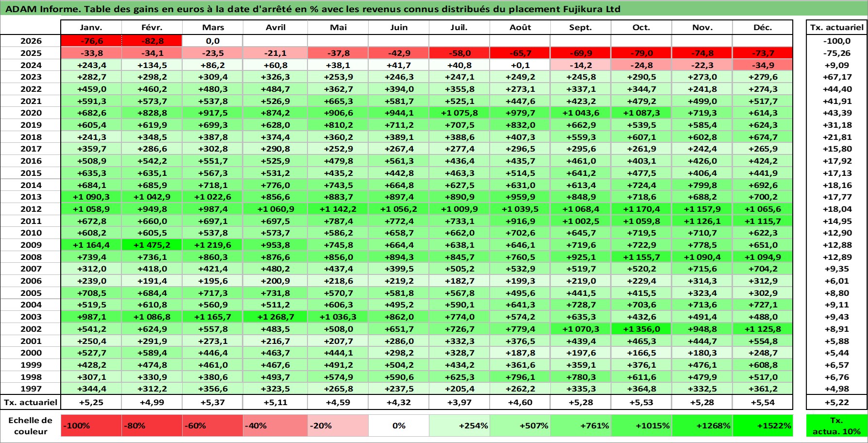Click the -75,26 actuarial rate cell

(x=836, y=53)
